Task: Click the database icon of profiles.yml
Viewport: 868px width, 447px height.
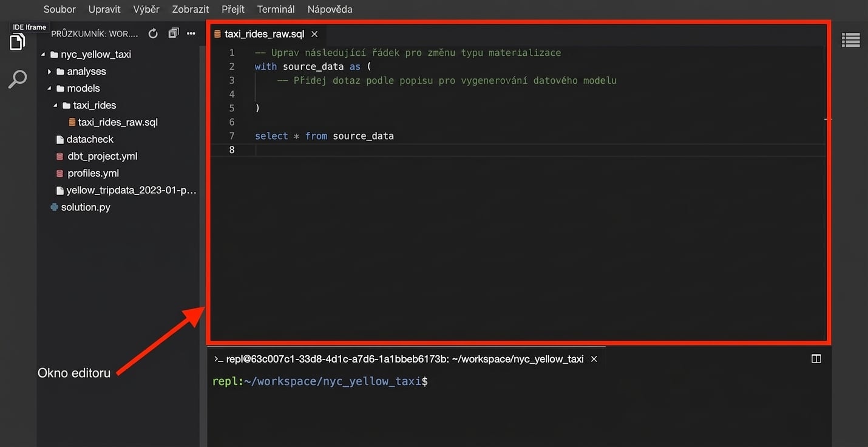Action: tap(59, 173)
